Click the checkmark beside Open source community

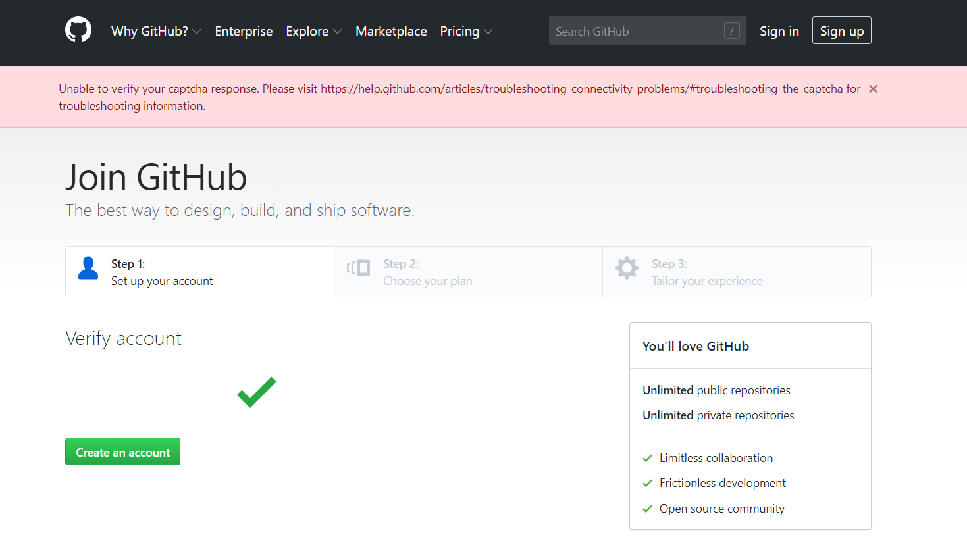(647, 508)
